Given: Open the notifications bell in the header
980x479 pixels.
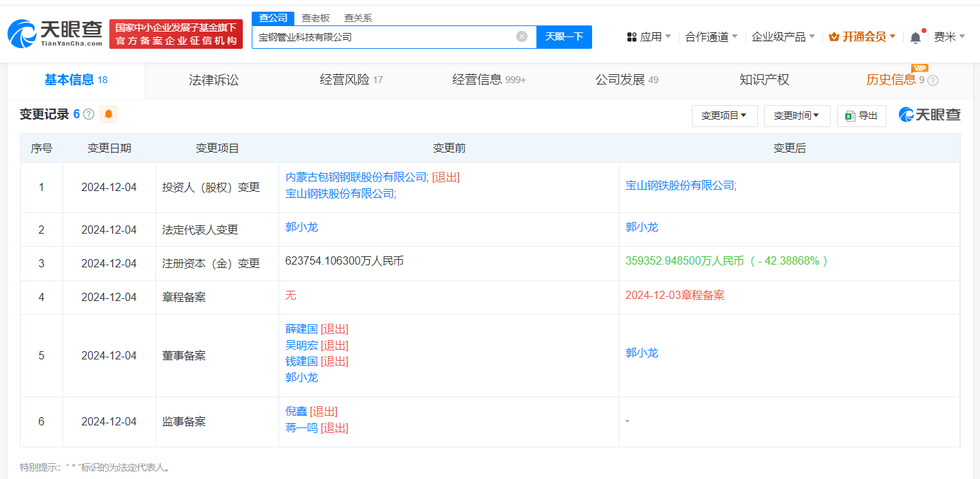Looking at the screenshot, I should [915, 37].
